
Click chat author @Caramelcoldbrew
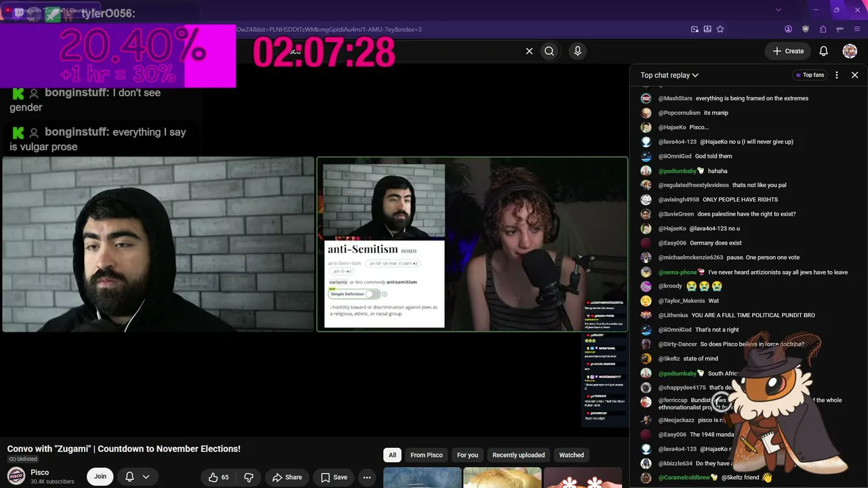[684, 478]
